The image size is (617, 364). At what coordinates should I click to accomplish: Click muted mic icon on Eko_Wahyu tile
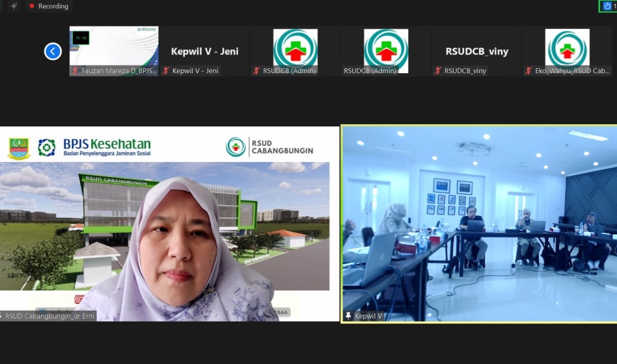coord(528,71)
